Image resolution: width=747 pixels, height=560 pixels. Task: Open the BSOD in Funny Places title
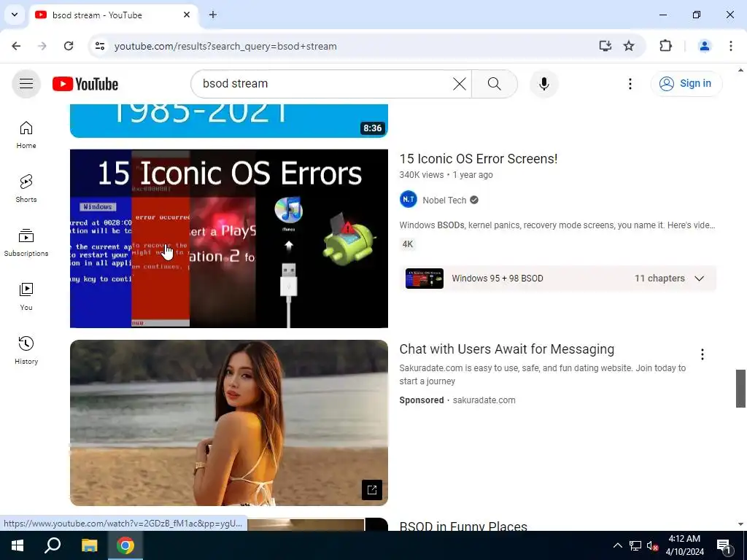463,526
